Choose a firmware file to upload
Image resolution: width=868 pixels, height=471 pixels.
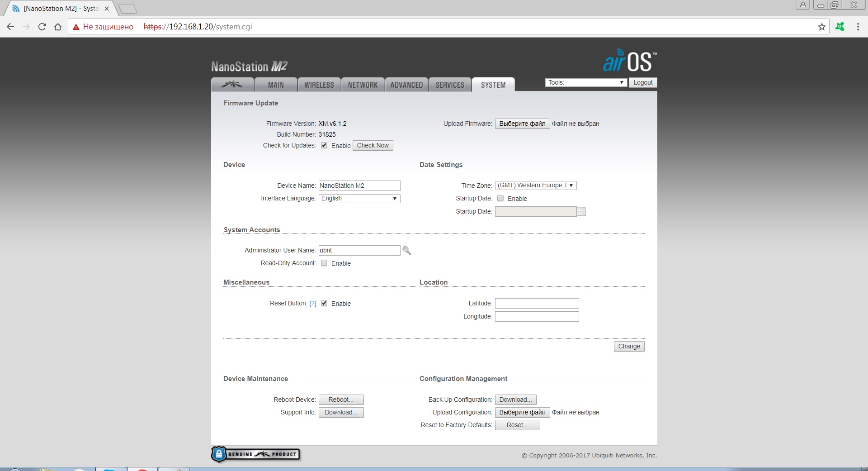tap(522, 124)
